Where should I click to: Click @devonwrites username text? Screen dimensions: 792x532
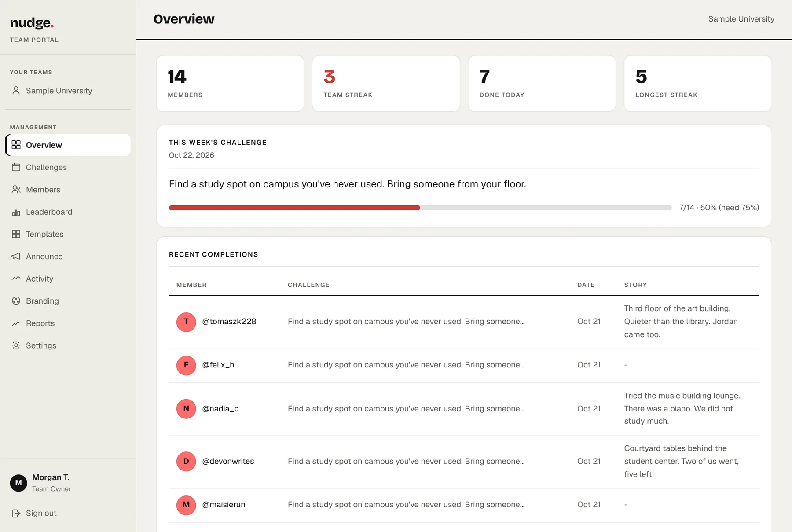point(228,461)
